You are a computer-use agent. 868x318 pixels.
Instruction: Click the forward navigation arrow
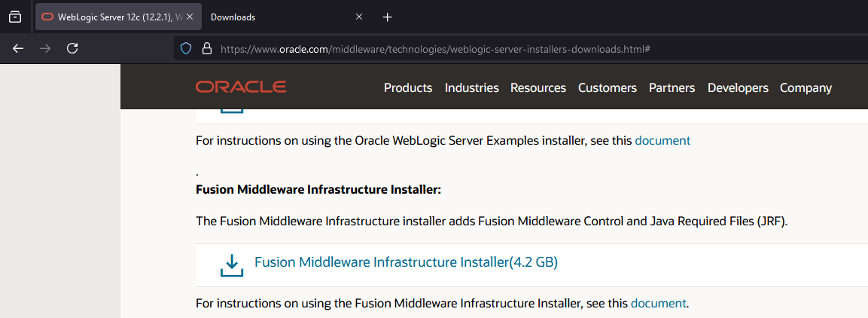pyautogui.click(x=45, y=49)
